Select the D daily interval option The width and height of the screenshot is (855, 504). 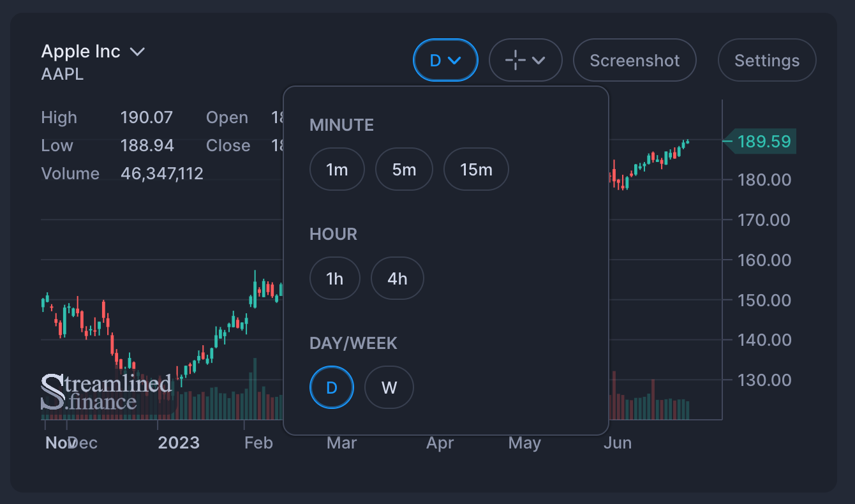[x=331, y=387]
